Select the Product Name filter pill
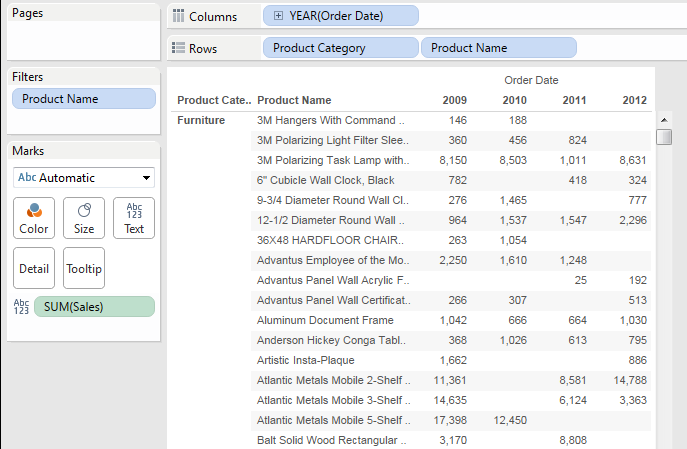 point(84,99)
